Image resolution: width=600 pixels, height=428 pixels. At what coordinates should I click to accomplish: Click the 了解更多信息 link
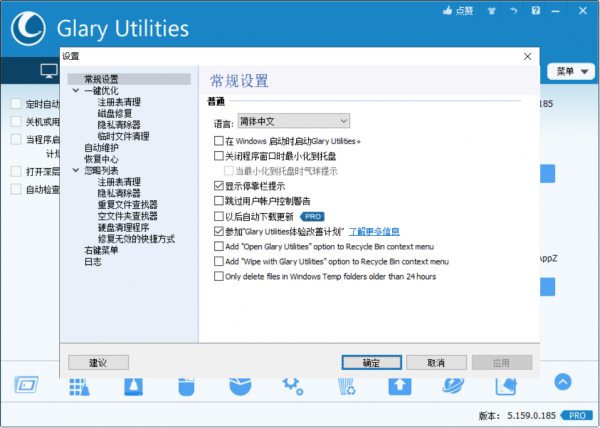point(374,232)
